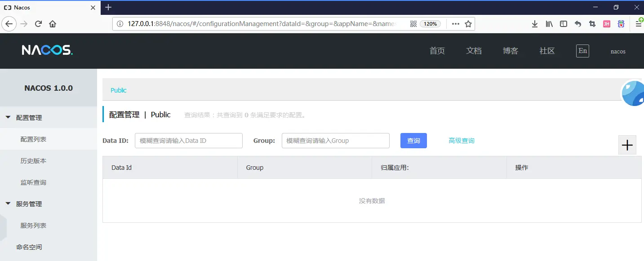Reset the 120% zoom level indicator
Viewport: 644px width, 261px height.
coord(430,24)
